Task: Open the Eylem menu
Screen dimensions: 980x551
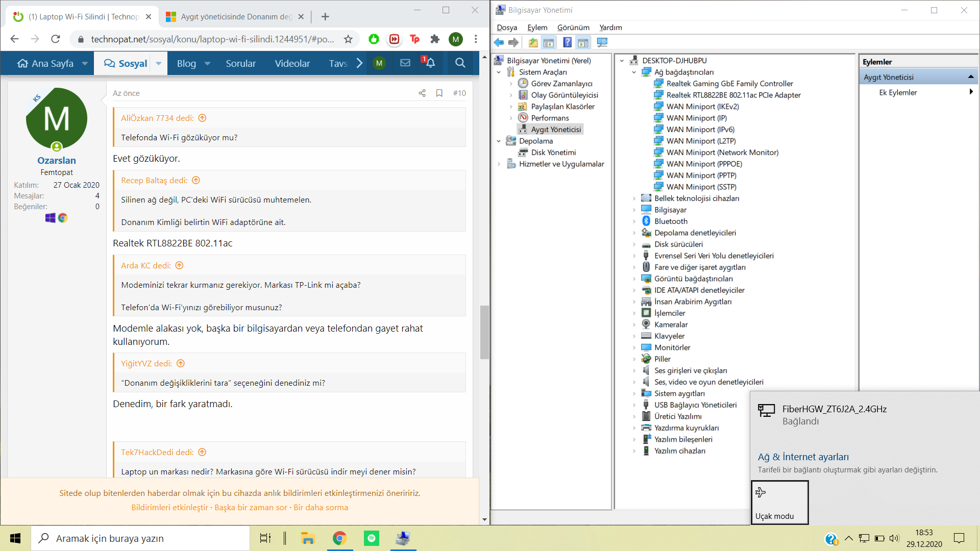Action: point(537,28)
